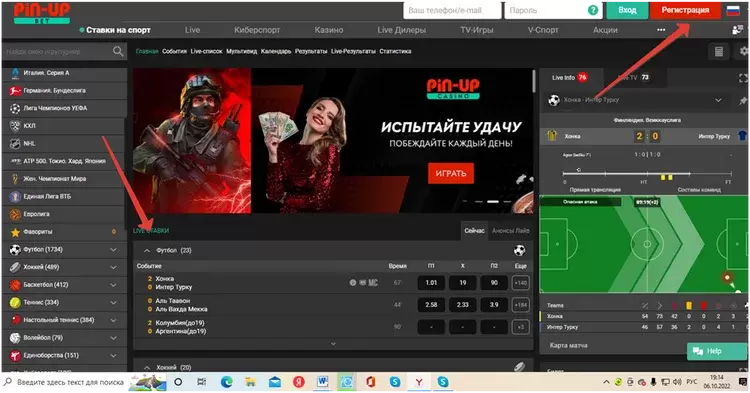Select the Live Info tab
This screenshot has height=393, width=750.
569,77
